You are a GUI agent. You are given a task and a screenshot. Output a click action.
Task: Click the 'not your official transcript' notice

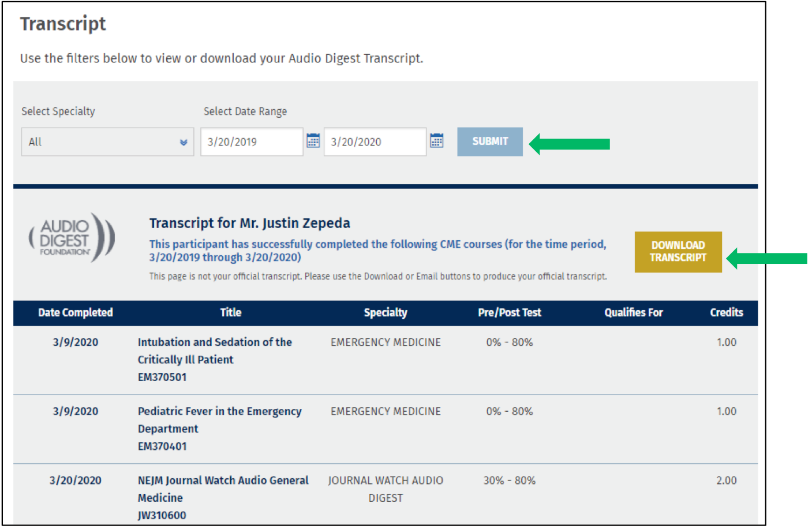pyautogui.click(x=378, y=277)
